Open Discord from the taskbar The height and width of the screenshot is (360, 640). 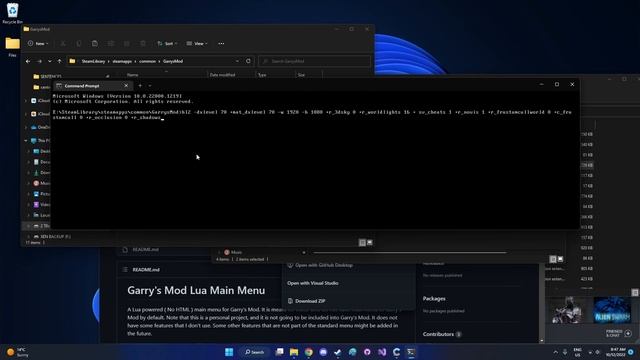[323, 352]
